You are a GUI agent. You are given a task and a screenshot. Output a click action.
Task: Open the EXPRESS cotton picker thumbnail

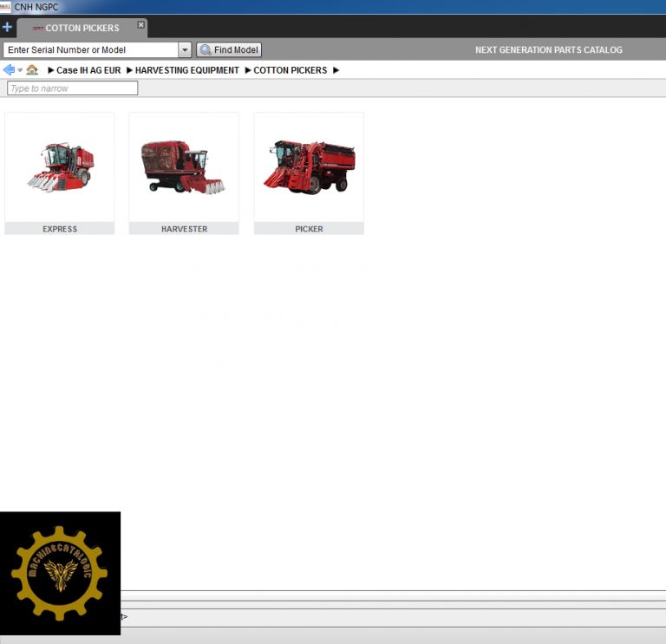[x=60, y=166]
